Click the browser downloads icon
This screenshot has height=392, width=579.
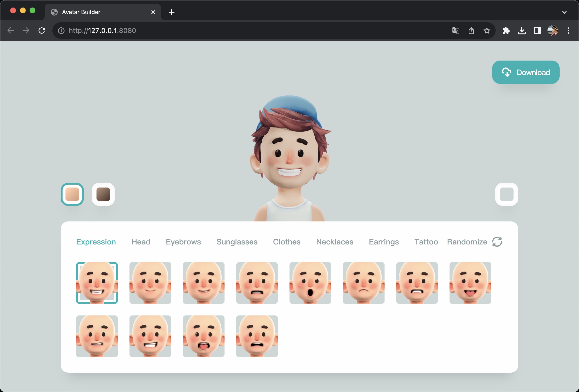tap(522, 31)
